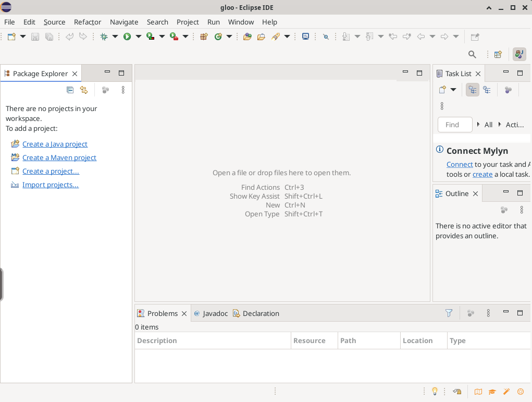Image resolution: width=532 pixels, height=402 pixels.
Task: Click the magnifying glass search icon
Action: [472, 54]
